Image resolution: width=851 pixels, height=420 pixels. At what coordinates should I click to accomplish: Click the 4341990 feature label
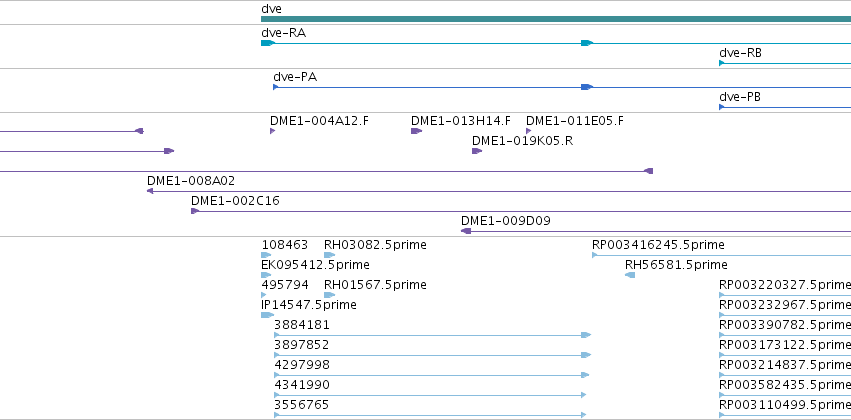[302, 385]
